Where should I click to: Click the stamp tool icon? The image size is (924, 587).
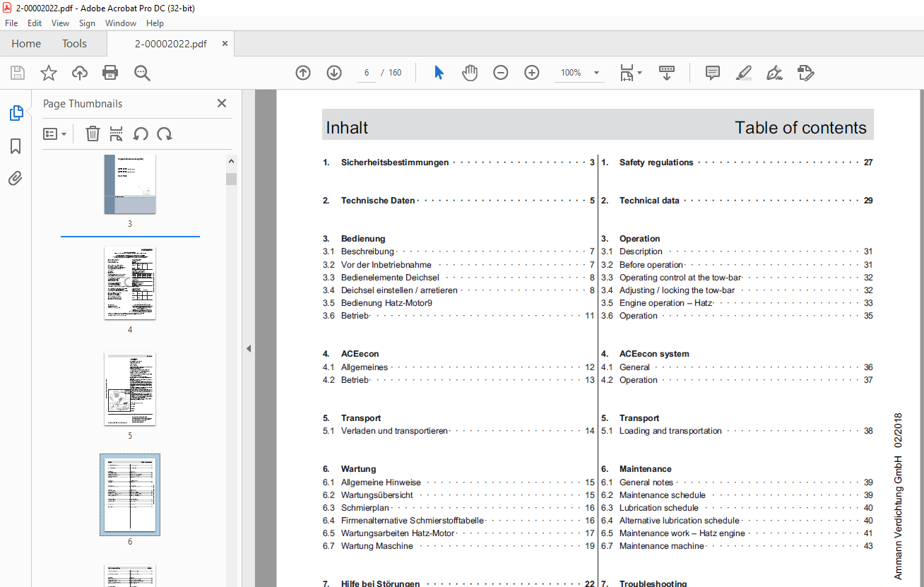pyautogui.click(x=805, y=73)
